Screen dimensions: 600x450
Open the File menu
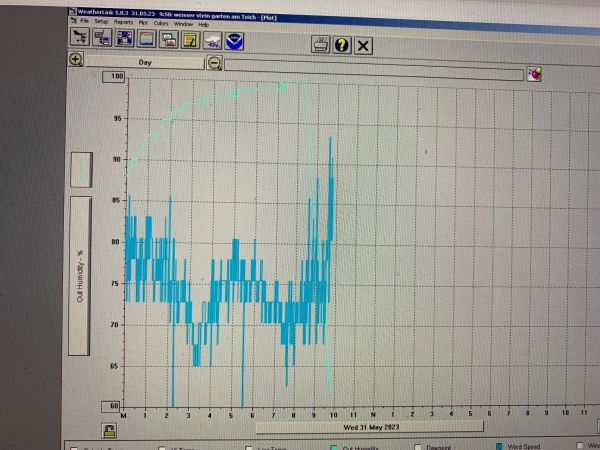pyautogui.click(x=84, y=21)
